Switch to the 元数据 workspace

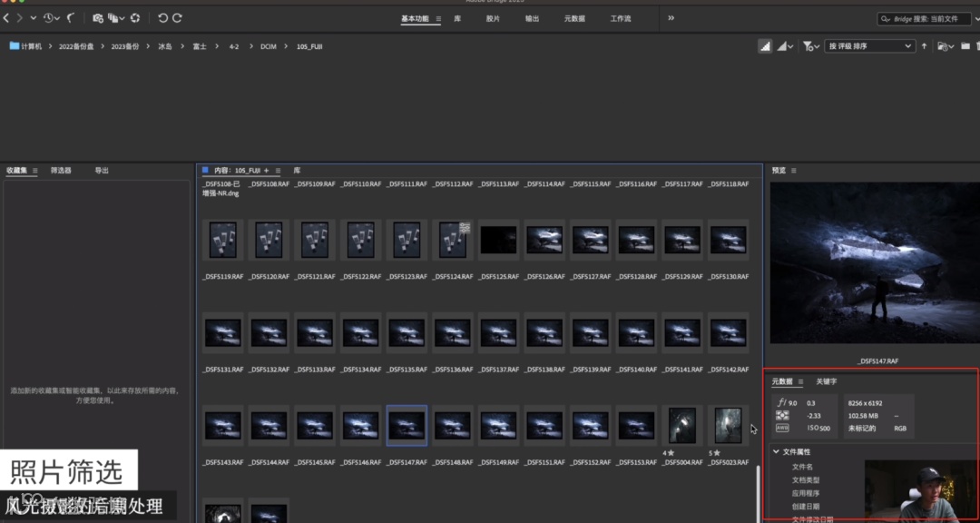[x=574, y=19]
